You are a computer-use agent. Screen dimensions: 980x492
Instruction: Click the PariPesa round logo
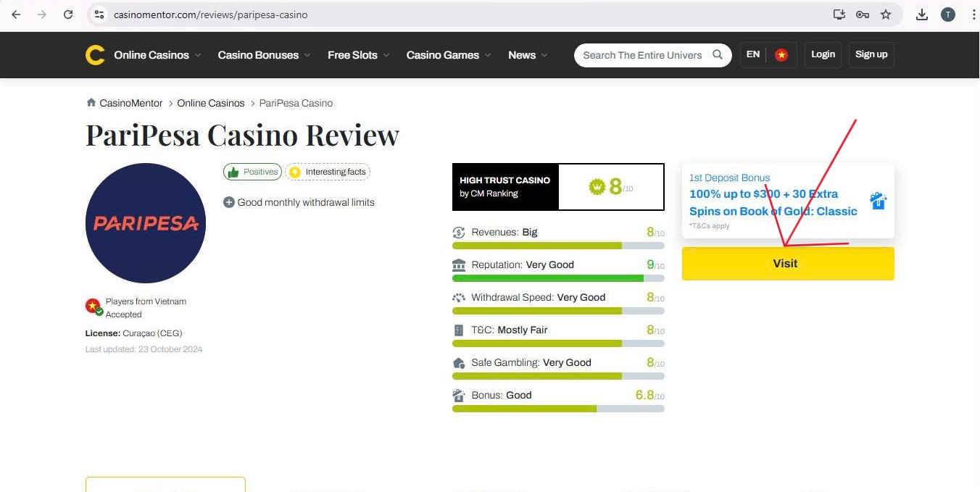click(x=146, y=223)
